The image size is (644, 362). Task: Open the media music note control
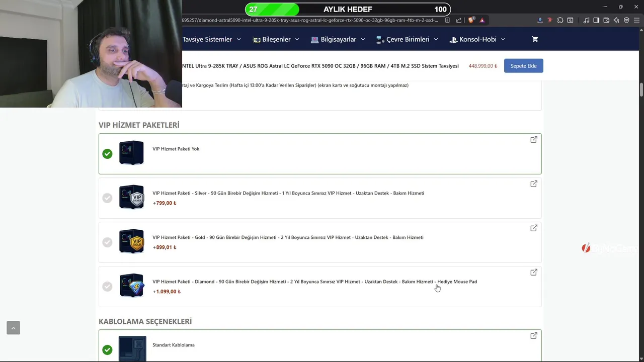pos(586,20)
